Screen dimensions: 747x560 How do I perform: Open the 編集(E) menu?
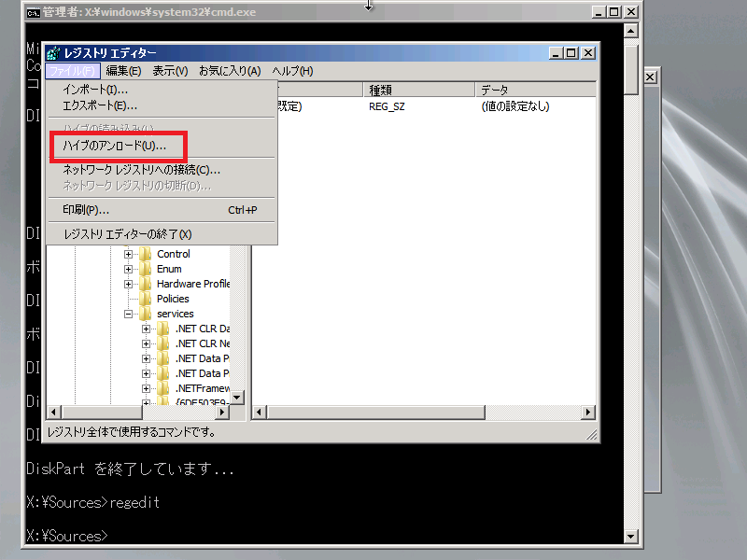point(123,71)
